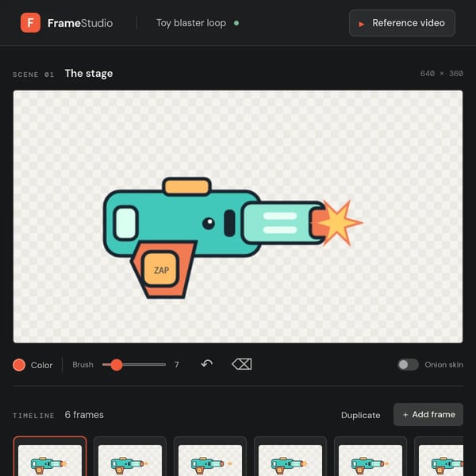Click the Toy blaster loop project title
Screen dimensions: 476x476
point(191,23)
